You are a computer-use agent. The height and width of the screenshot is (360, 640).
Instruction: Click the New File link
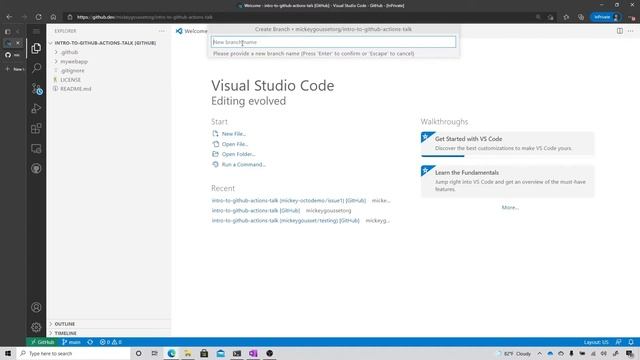tap(233, 134)
